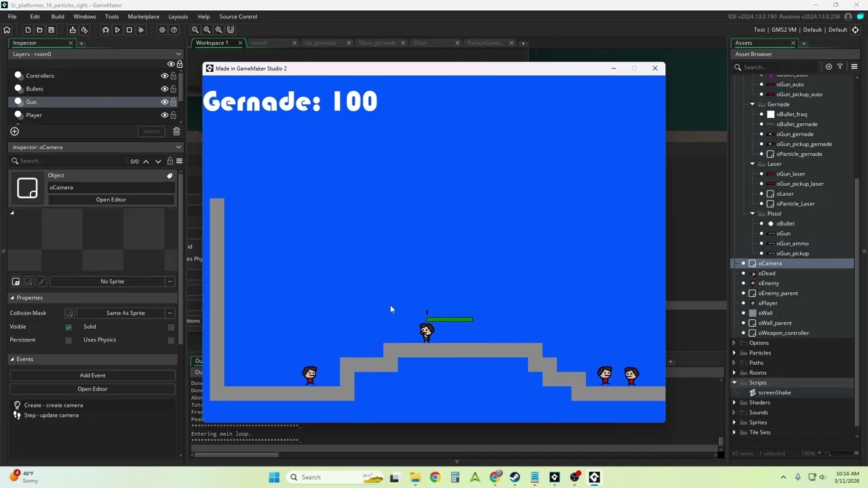Screen dimensions: 868x488
Task: Click the No Sprite button
Action: [112, 281]
